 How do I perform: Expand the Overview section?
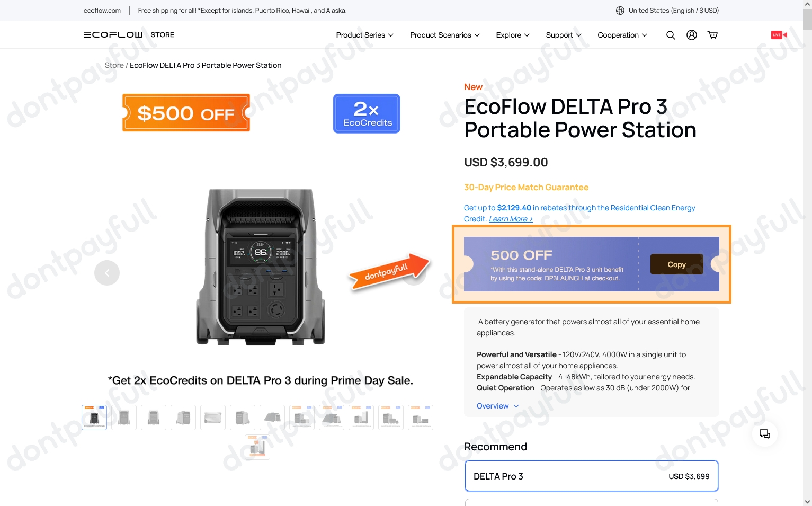(x=497, y=406)
